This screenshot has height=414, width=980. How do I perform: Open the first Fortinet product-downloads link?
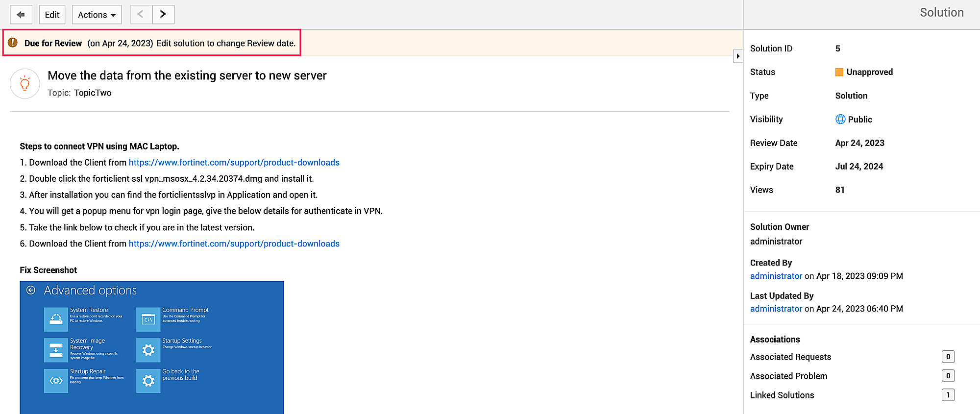point(234,162)
